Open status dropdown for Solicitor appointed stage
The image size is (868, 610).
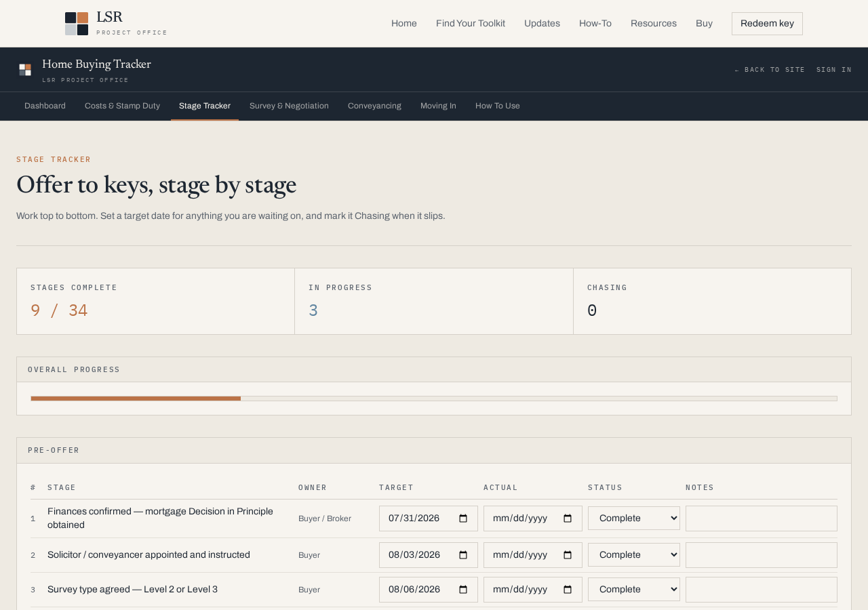coord(634,555)
